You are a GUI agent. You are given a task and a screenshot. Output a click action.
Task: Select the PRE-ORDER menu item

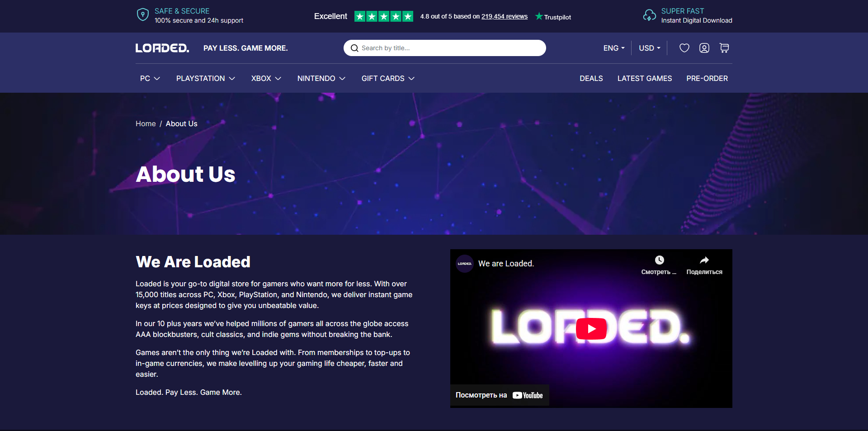point(707,78)
